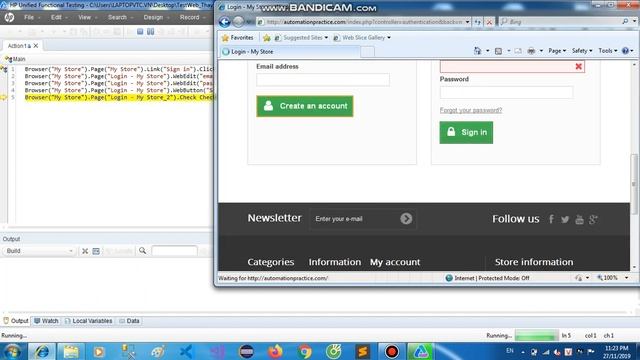Click the Back button in Internet Explorer
The width and height of the screenshot is (640, 360).
[224, 22]
